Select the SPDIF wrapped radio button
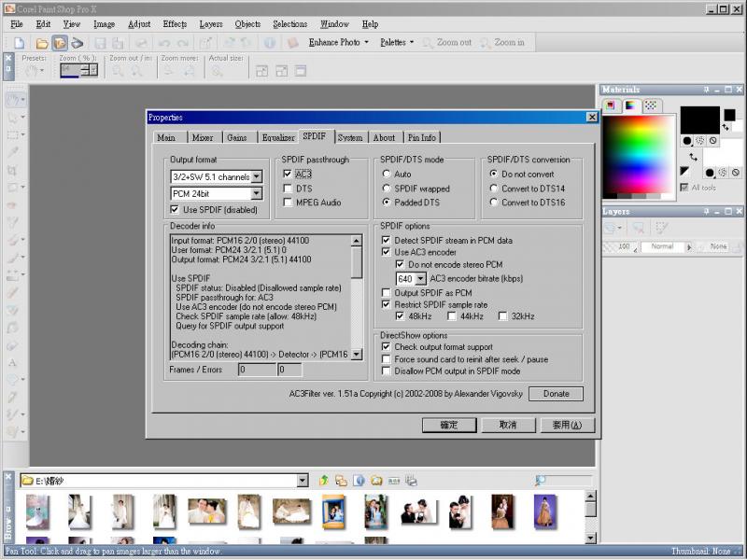 [x=387, y=189]
